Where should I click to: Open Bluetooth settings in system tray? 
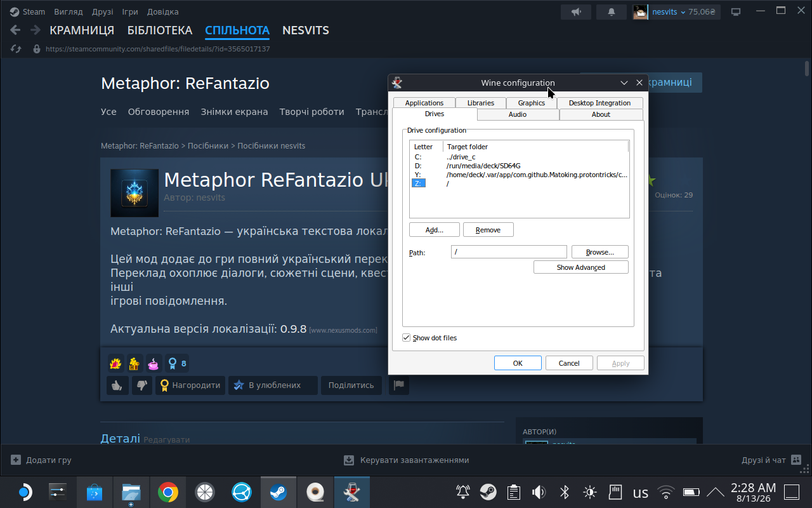(x=564, y=492)
